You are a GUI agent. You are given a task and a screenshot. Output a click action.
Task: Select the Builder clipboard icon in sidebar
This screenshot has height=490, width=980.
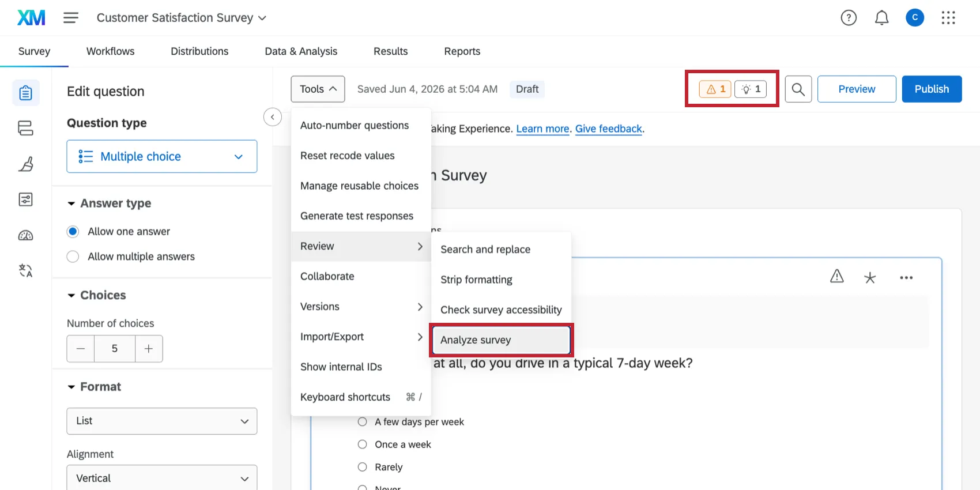click(26, 93)
